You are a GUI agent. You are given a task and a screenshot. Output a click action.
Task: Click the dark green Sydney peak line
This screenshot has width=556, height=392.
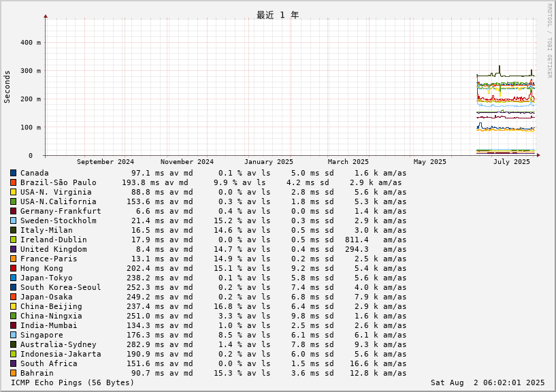click(x=500, y=69)
